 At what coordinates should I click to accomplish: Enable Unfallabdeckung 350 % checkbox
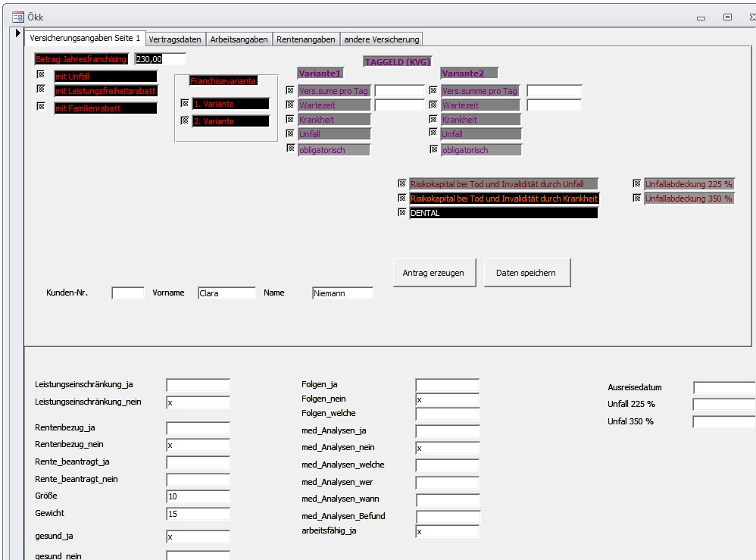[636, 198]
